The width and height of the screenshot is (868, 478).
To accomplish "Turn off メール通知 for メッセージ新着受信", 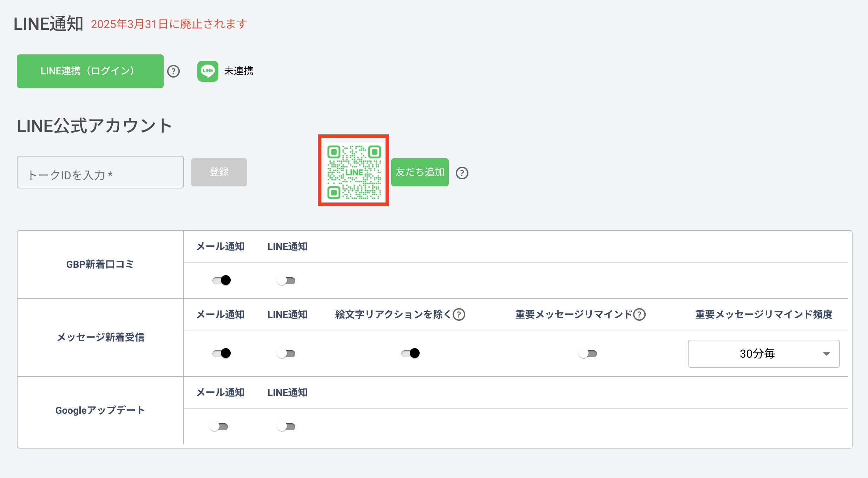I will pos(221,353).
